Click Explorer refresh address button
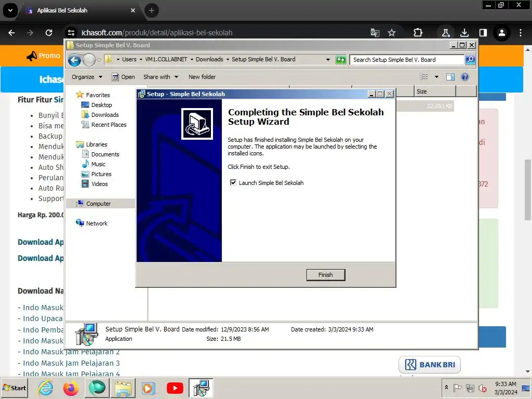 tap(341, 60)
